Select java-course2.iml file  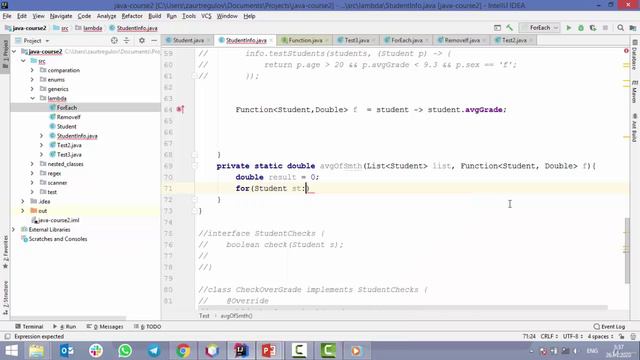click(58, 220)
